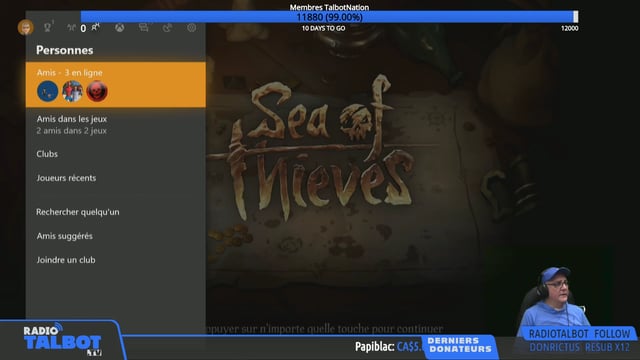
Task: Click the Personnes heading
Action: point(64,50)
